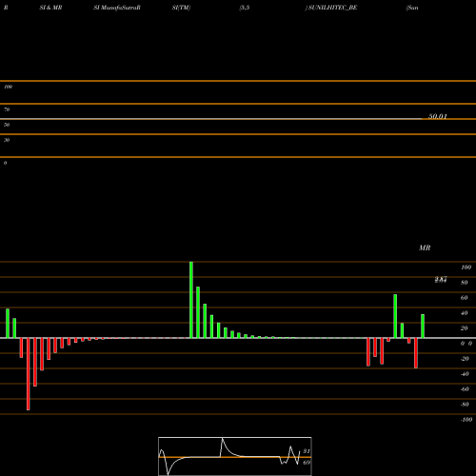Viewport: 476px width, 476px height.
Task: Click the 50.01 RSI value label
Action: pos(438,116)
